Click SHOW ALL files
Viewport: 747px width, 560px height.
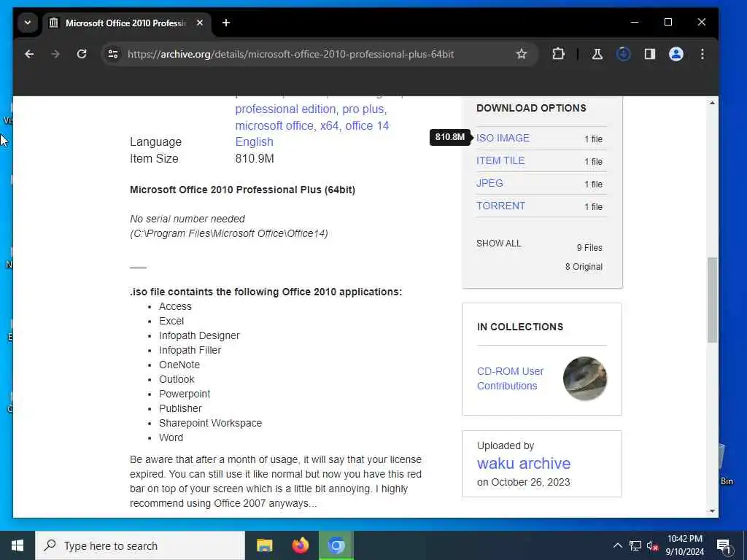coord(499,244)
